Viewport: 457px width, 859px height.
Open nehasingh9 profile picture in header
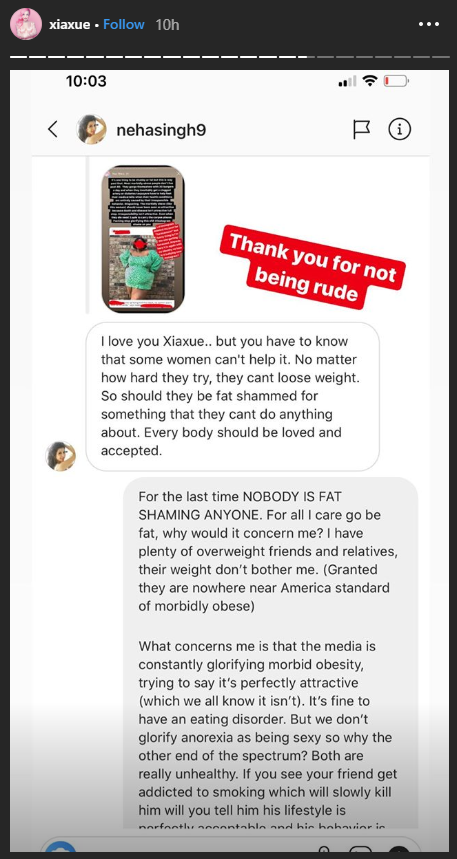pos(91,129)
